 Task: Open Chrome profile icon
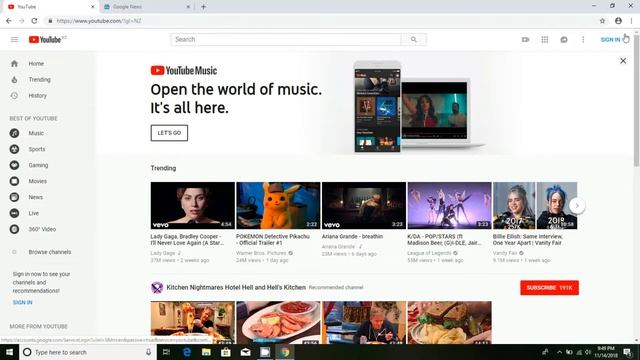click(x=618, y=21)
